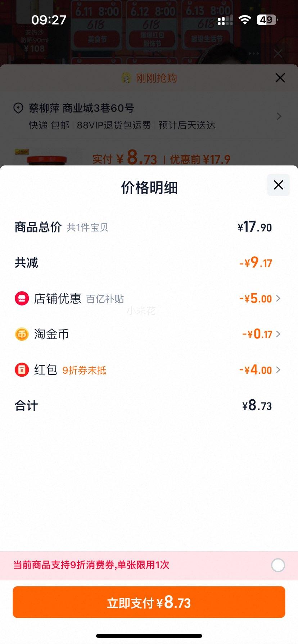Tap the location pin icon by address
Viewport: 298px width, 644px height.
18,108
